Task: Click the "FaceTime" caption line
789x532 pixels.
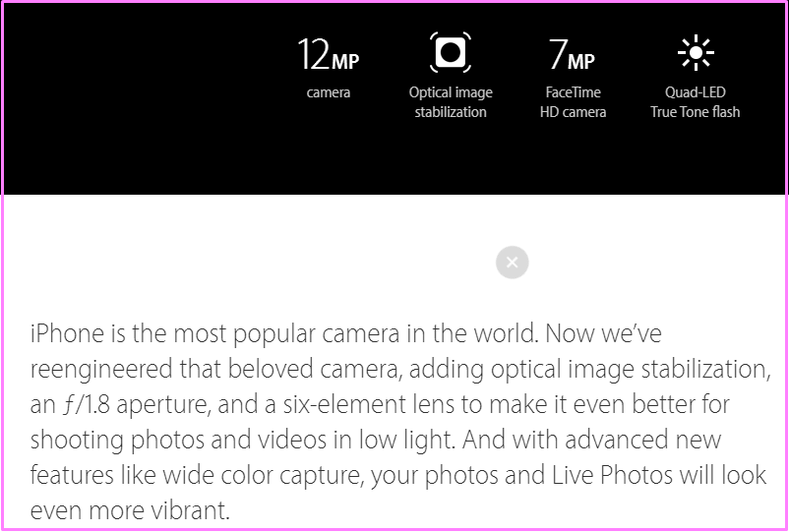Action: pyautogui.click(x=574, y=92)
